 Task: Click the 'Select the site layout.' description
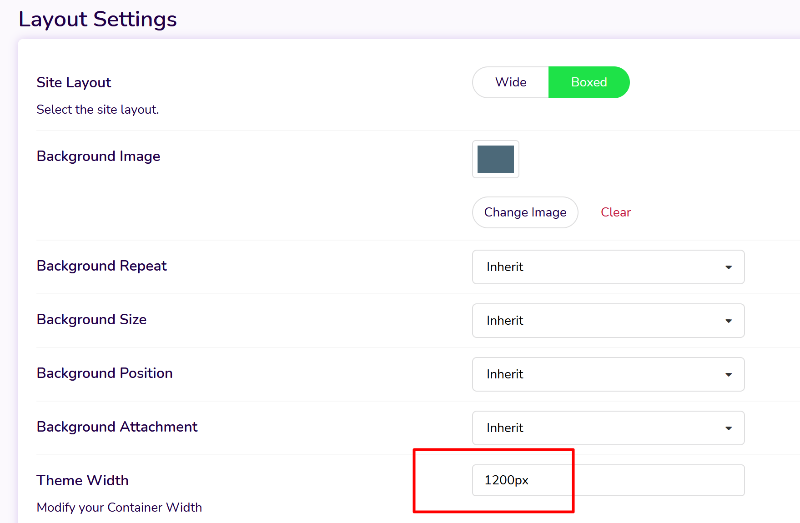coord(97,109)
